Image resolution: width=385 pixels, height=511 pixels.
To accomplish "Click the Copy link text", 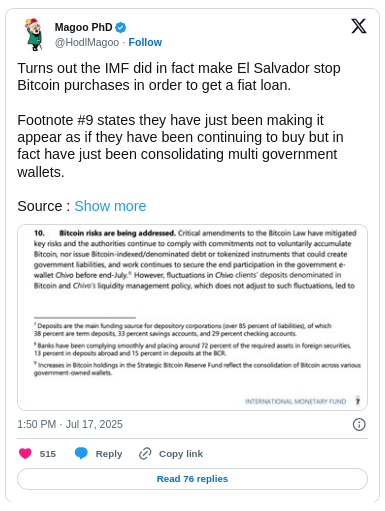I will (181, 454).
